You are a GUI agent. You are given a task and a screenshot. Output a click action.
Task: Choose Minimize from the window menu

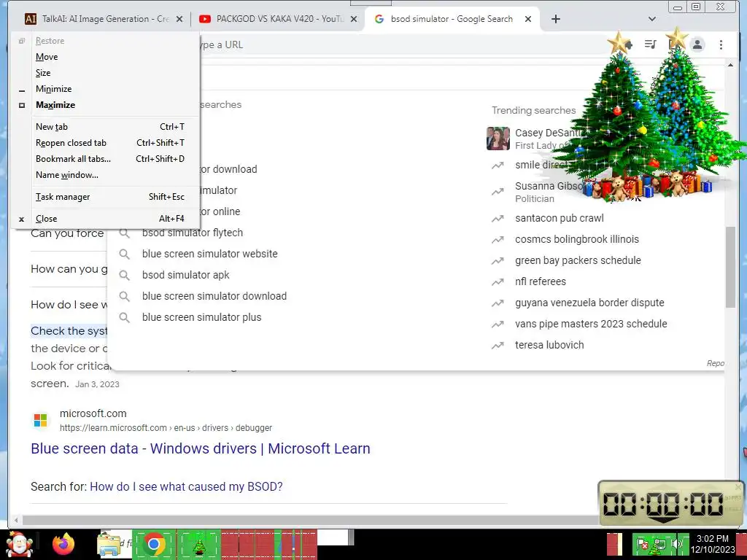pos(53,89)
